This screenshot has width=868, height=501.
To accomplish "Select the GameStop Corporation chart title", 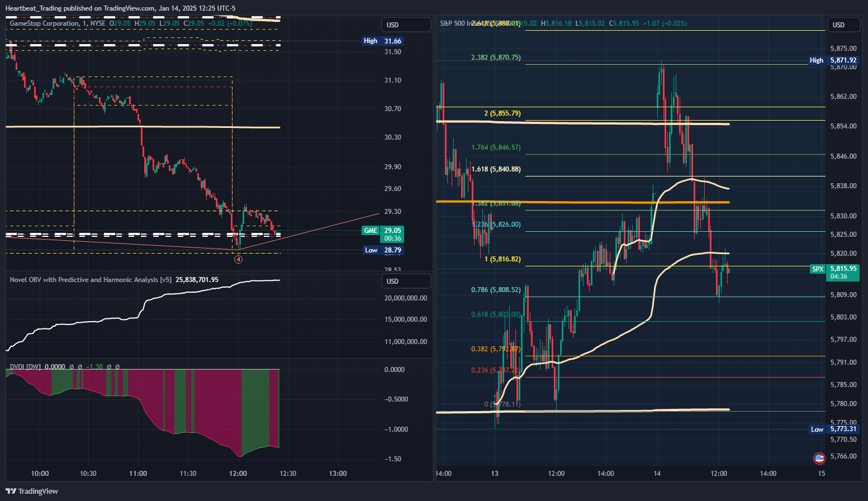I will [x=44, y=23].
